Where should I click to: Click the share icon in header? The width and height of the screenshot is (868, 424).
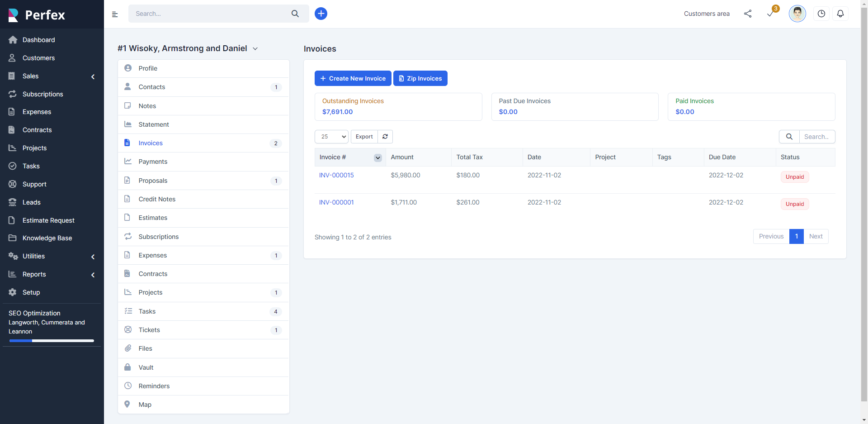pyautogui.click(x=748, y=14)
